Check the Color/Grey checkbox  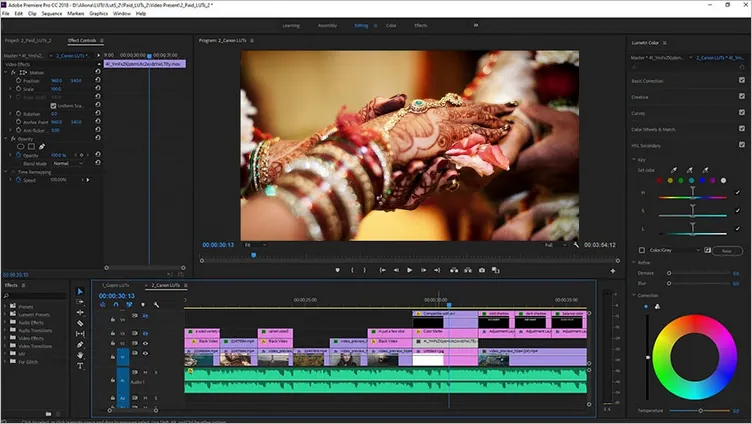(642, 250)
